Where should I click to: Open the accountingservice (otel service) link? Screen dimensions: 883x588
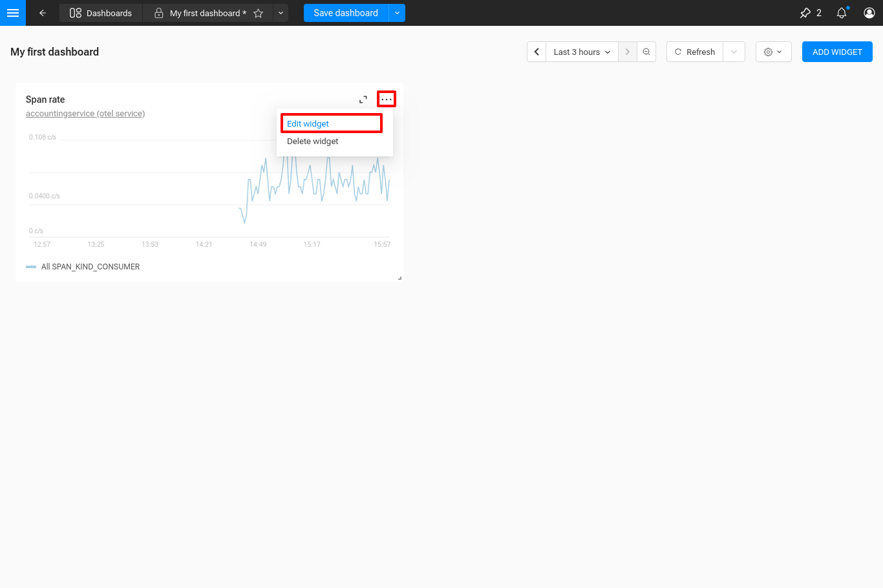[85, 114]
